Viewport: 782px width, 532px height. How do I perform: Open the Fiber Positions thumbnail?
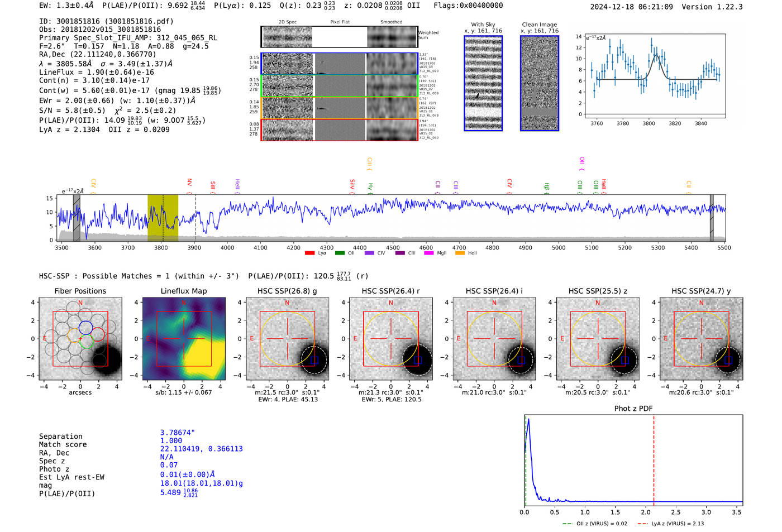pyautogui.click(x=80, y=339)
